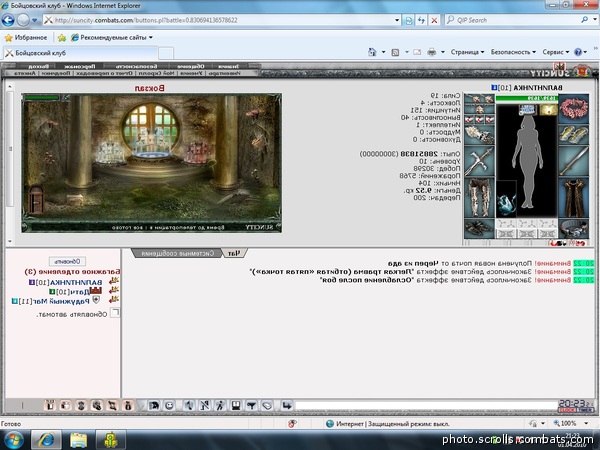Viewport: 600px width, 450px height.
Task: Click the glowing teleport platform in the picture
Action: pos(152,154)
